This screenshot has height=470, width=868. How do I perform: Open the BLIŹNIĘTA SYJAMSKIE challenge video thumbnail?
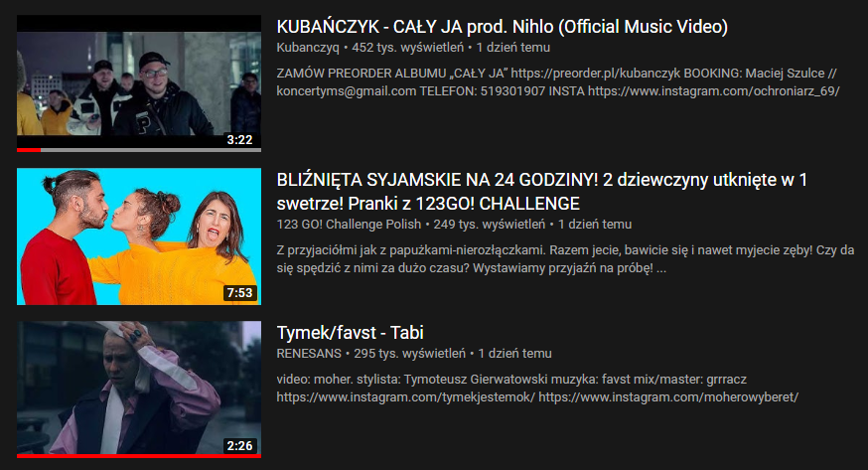[x=139, y=236]
